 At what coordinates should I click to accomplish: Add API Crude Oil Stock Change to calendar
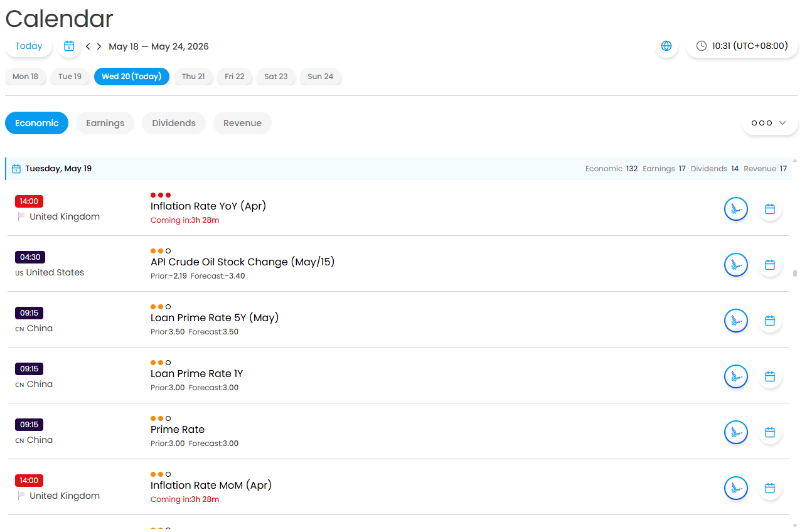(x=770, y=265)
